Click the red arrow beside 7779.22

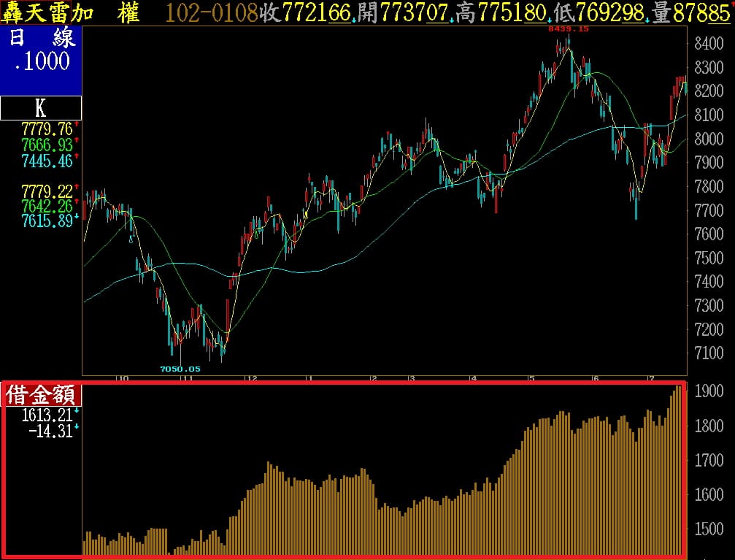click(77, 188)
